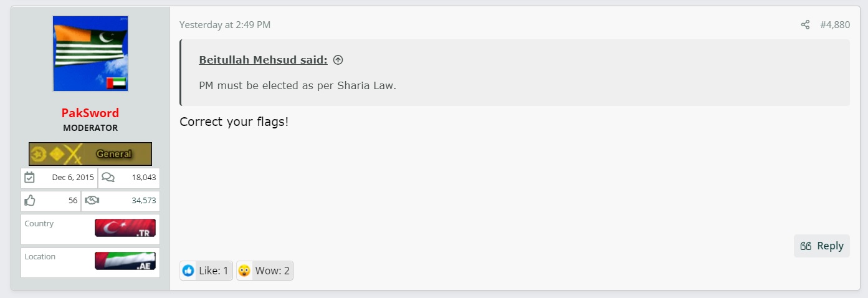This screenshot has height=298, width=868.
Task: Click the 18,043 messages count
Action: click(x=143, y=178)
